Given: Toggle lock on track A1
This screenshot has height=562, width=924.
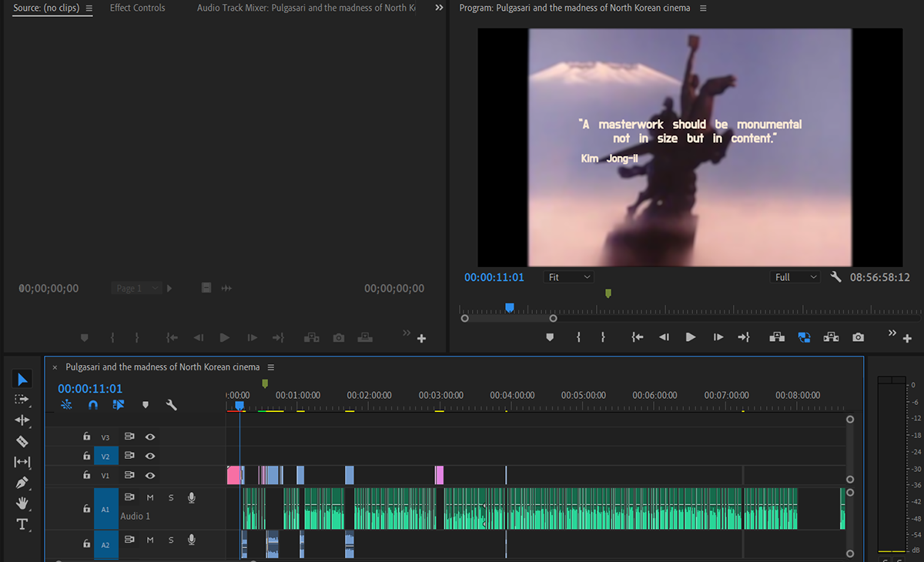Looking at the screenshot, I should click(87, 508).
